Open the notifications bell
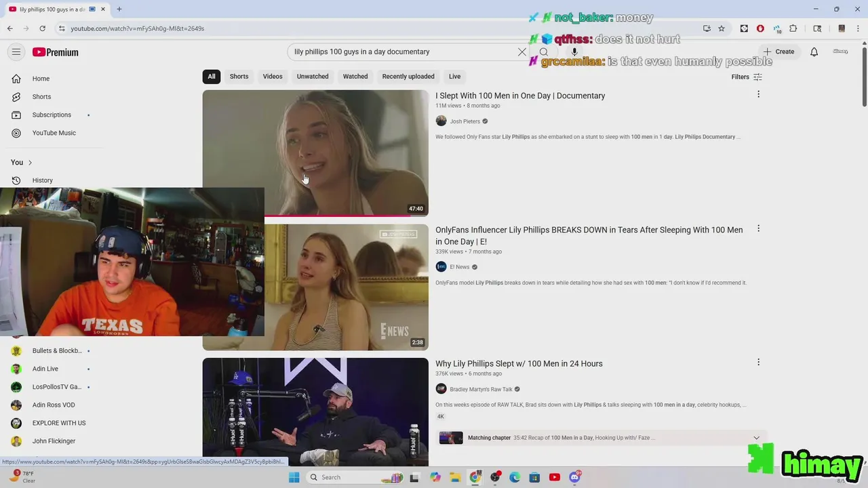 point(814,52)
